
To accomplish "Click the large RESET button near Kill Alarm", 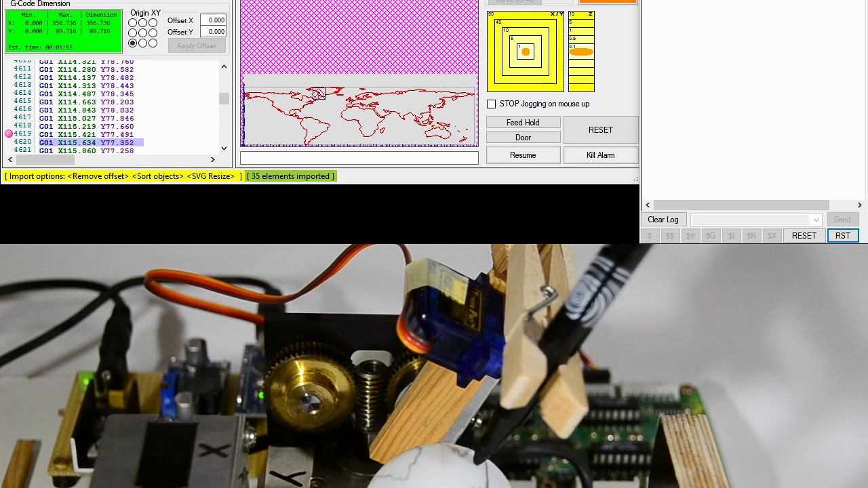I will (x=600, y=130).
